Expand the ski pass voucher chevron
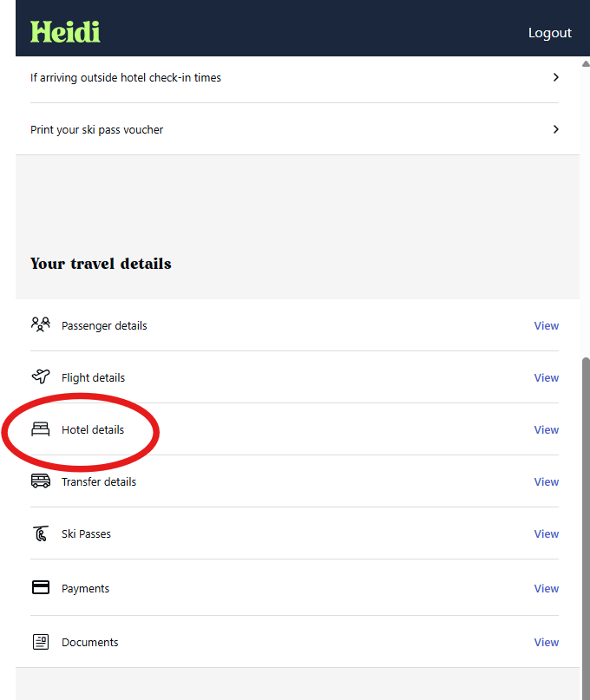590x700 pixels. coord(555,129)
